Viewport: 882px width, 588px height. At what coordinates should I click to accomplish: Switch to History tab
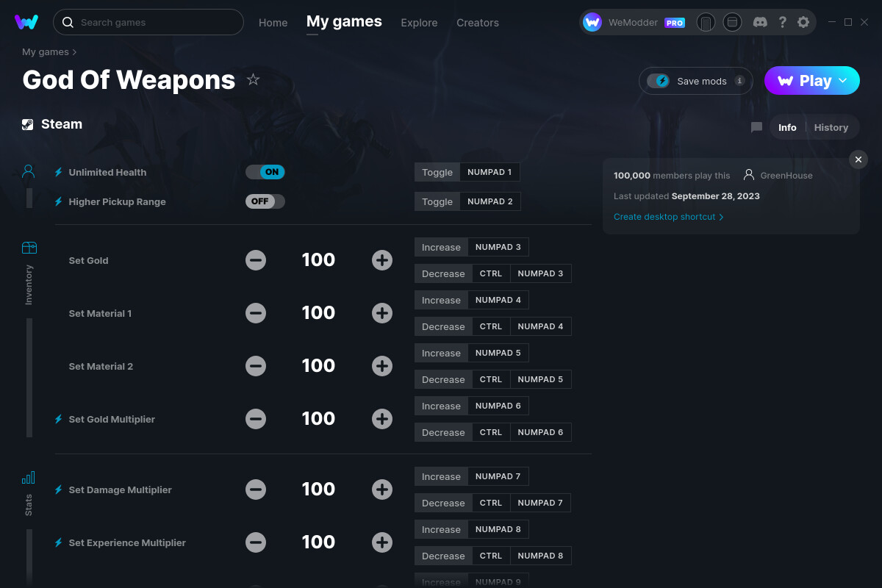click(831, 127)
